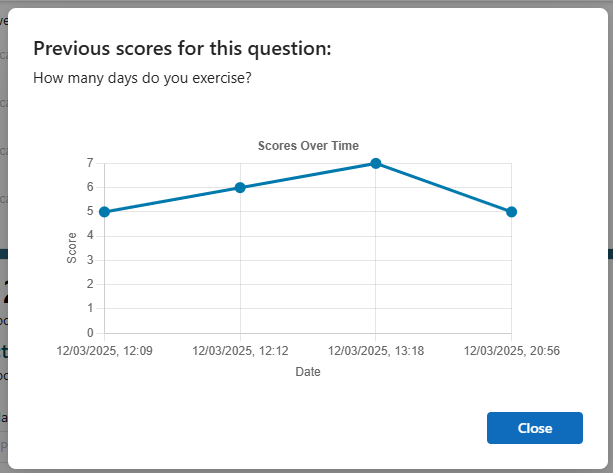The height and width of the screenshot is (473, 613).
Task: Click the 'Previous scores for this question' heading
Action: point(182,49)
